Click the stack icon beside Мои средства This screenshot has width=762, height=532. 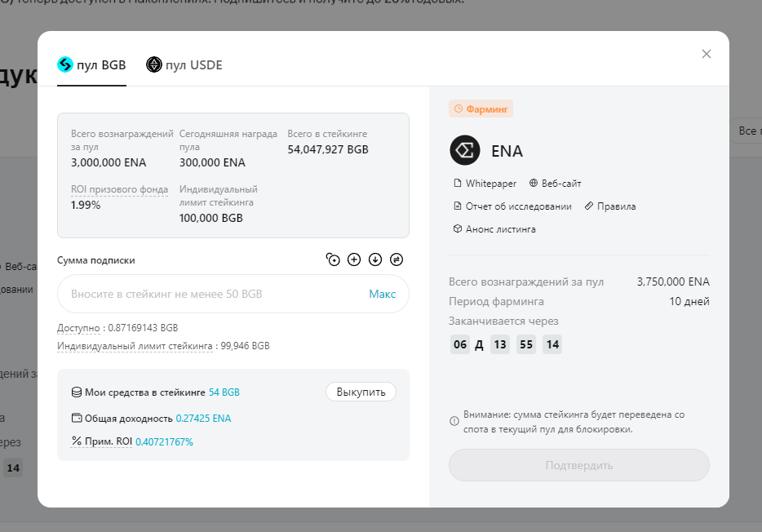click(x=77, y=392)
